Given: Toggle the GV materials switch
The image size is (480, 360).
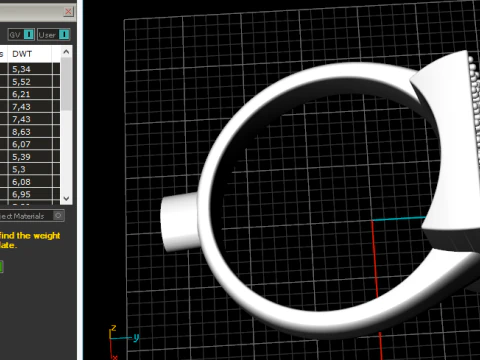Looking at the screenshot, I should pyautogui.click(x=29, y=35).
